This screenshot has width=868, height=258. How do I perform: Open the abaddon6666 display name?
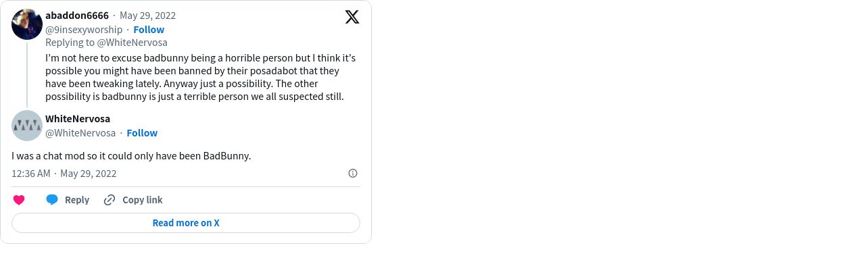coord(77,16)
